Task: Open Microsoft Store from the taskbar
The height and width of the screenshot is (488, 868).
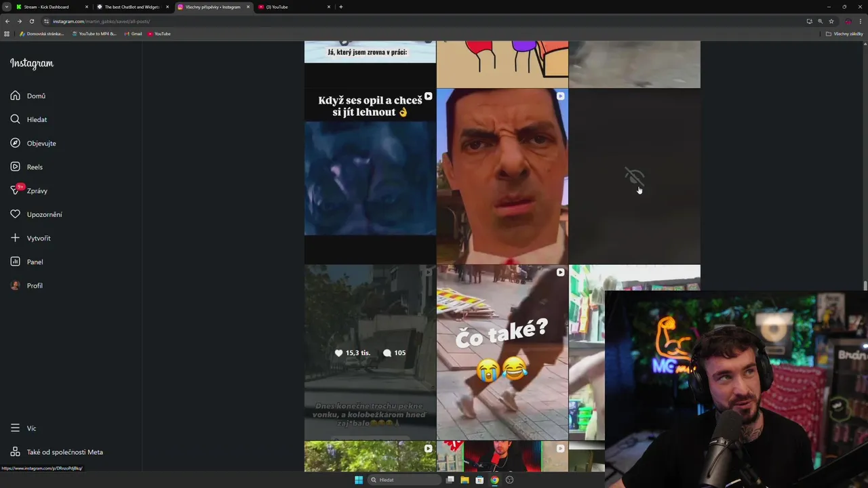Action: tap(479, 480)
